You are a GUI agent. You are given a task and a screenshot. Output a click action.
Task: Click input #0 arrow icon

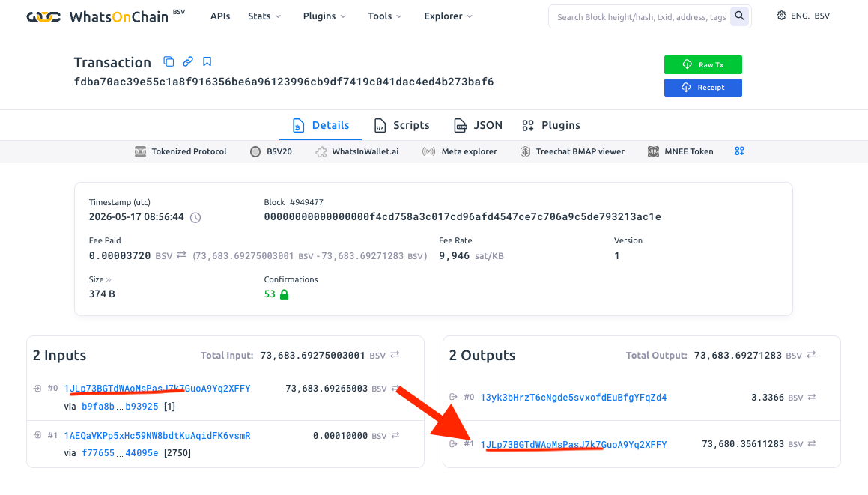37,389
